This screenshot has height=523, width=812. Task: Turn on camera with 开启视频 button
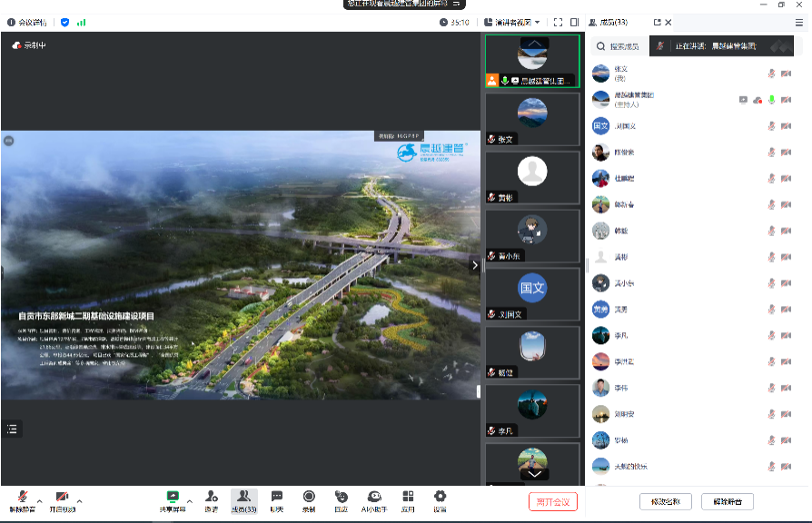click(62, 499)
